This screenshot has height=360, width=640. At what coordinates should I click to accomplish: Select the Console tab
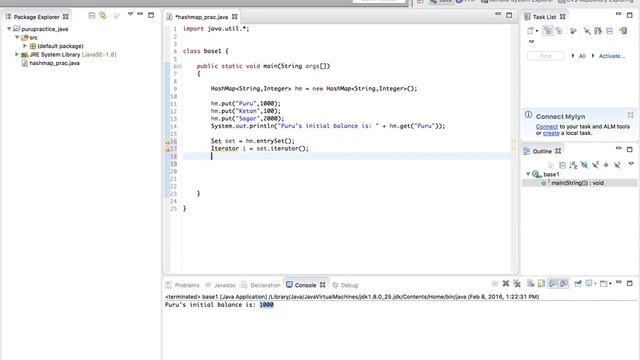pos(305,285)
